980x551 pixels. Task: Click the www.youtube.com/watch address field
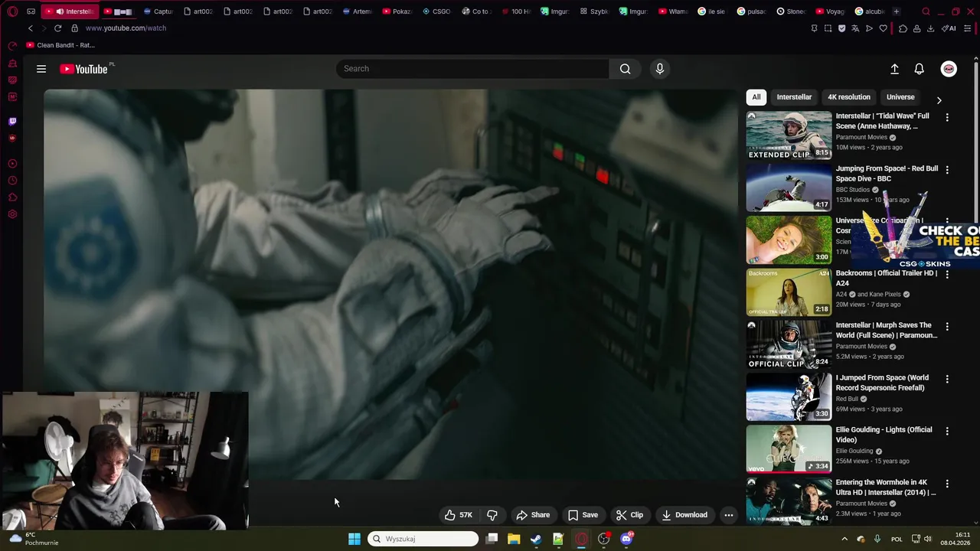(x=126, y=28)
